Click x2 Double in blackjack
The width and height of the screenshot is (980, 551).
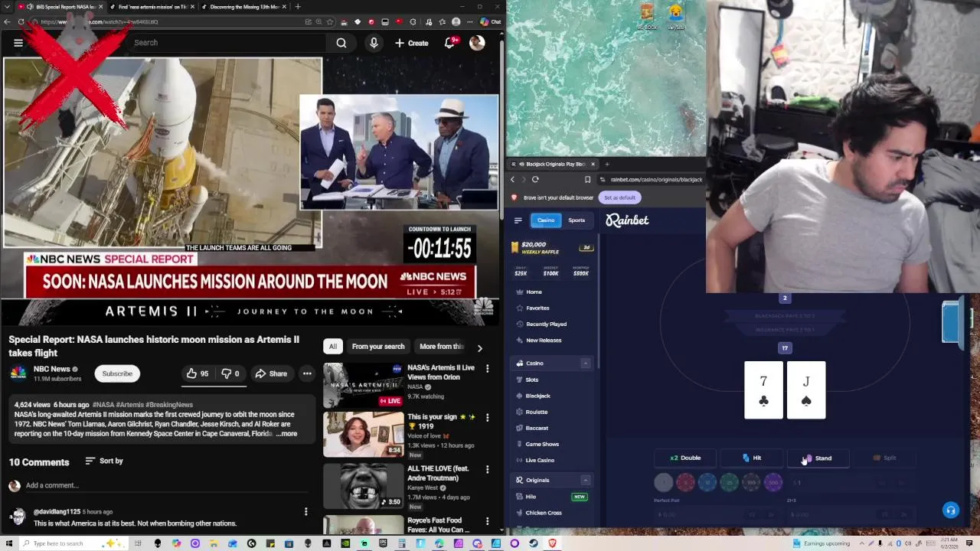point(686,458)
